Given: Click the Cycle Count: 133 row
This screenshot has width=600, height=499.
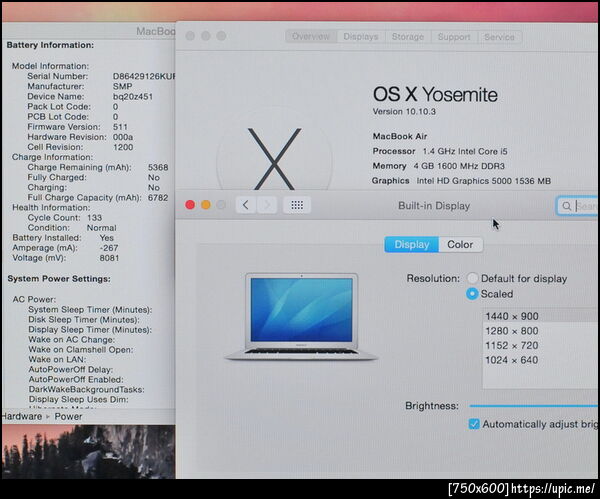Looking at the screenshot, I should [65, 218].
